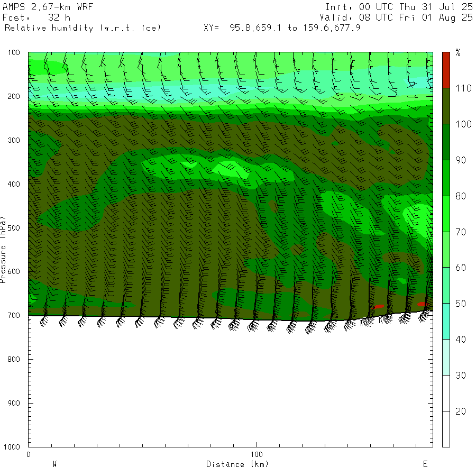Select the '110' colorbar label
This screenshot has height=476, width=476.
click(x=463, y=88)
